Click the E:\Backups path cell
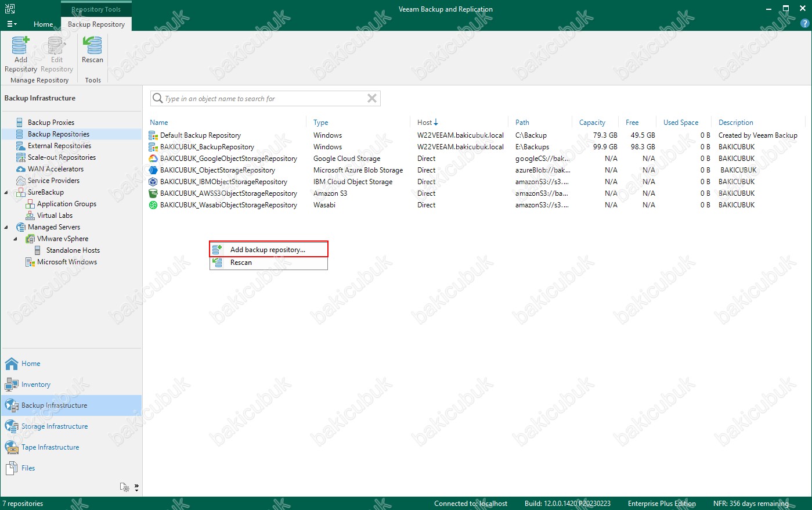This screenshot has width=812, height=510. pos(532,147)
